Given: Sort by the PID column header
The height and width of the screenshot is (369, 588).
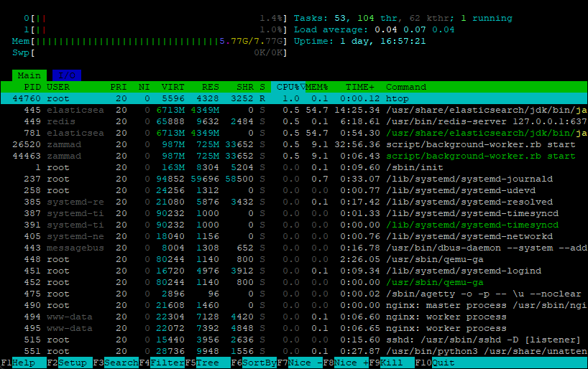Looking at the screenshot, I should point(32,87).
